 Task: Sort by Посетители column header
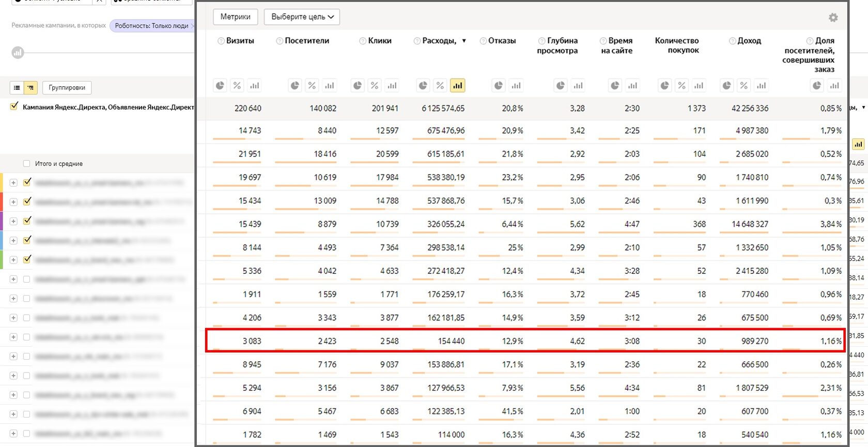point(307,41)
